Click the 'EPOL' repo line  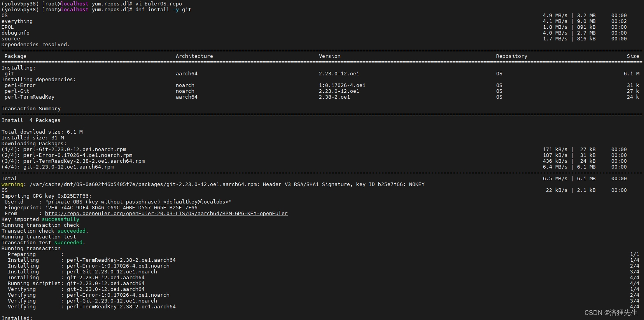pyautogui.click(x=8, y=27)
